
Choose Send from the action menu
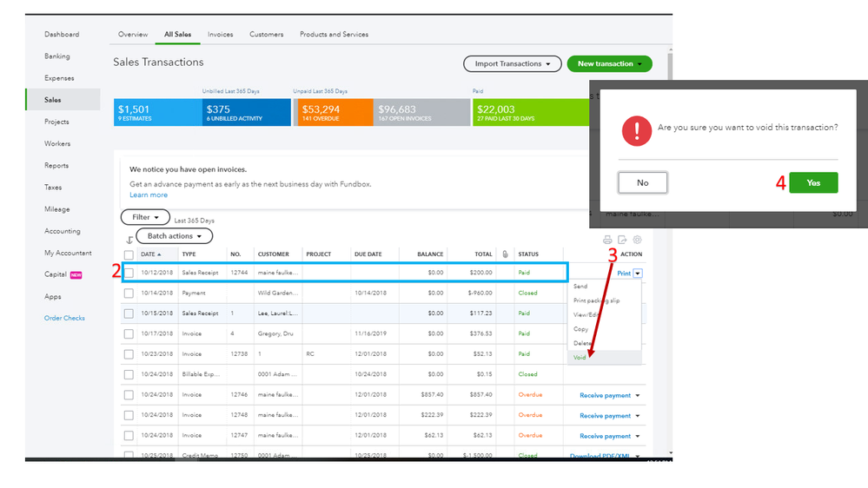pos(580,287)
